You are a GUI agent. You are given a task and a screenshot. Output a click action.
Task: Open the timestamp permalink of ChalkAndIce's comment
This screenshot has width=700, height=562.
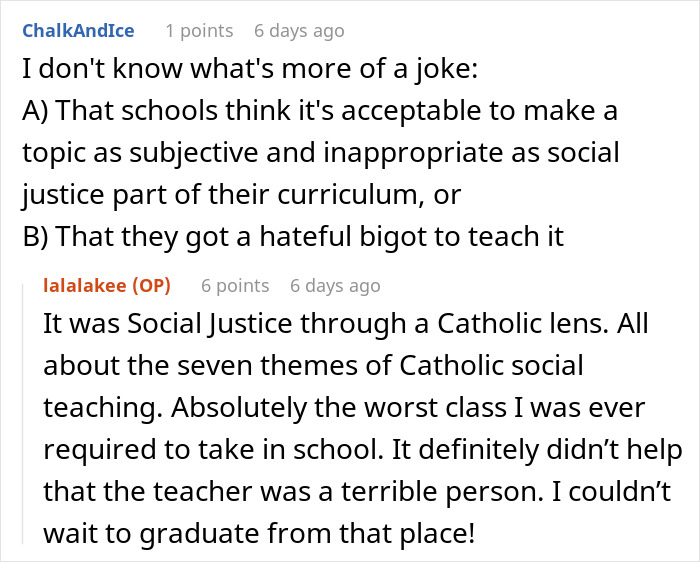coord(299,31)
